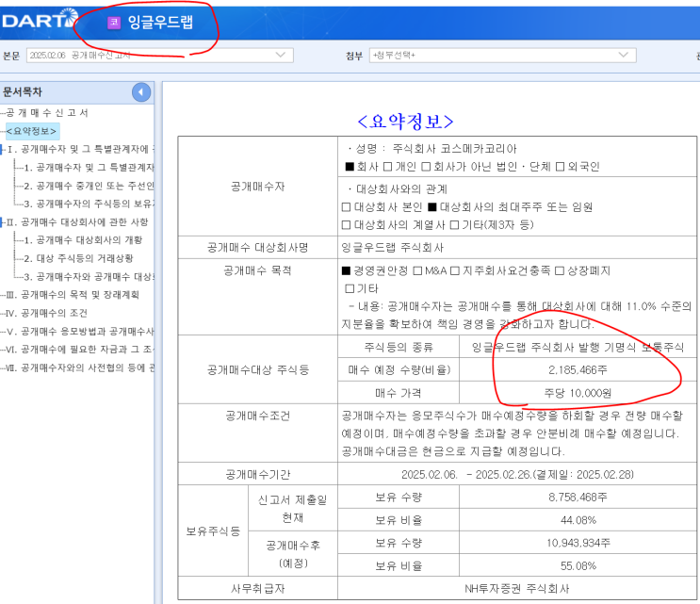The width and height of the screenshot is (700, 604).
Task: Click the 대상회사 본인 checkbox
Action: [346, 207]
